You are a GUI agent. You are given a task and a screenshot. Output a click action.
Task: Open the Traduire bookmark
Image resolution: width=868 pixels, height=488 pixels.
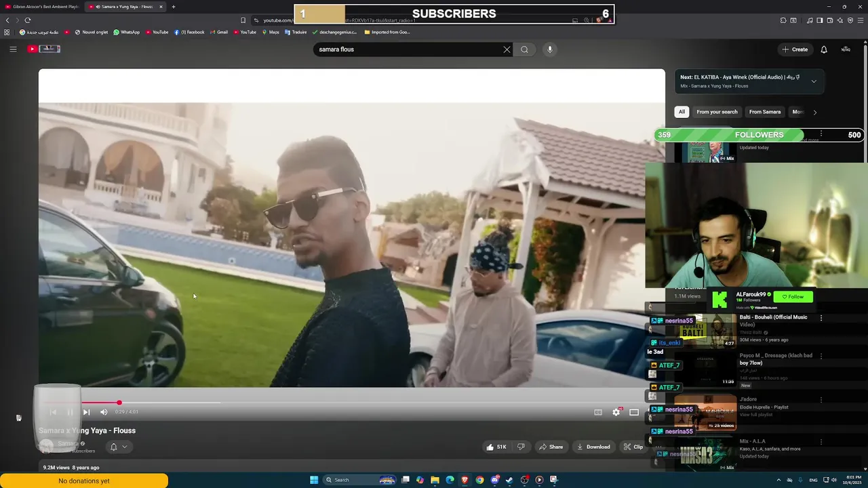coord(296,32)
